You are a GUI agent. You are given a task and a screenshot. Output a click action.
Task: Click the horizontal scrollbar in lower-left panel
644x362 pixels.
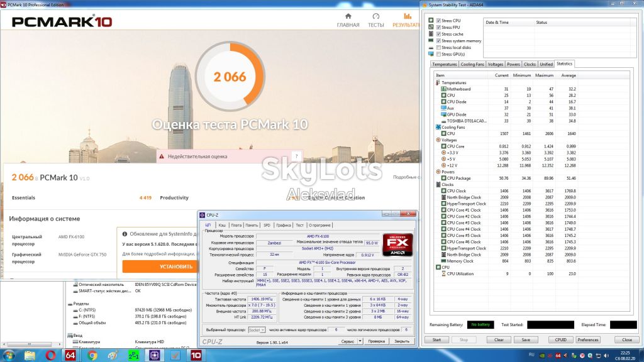tap(33, 344)
